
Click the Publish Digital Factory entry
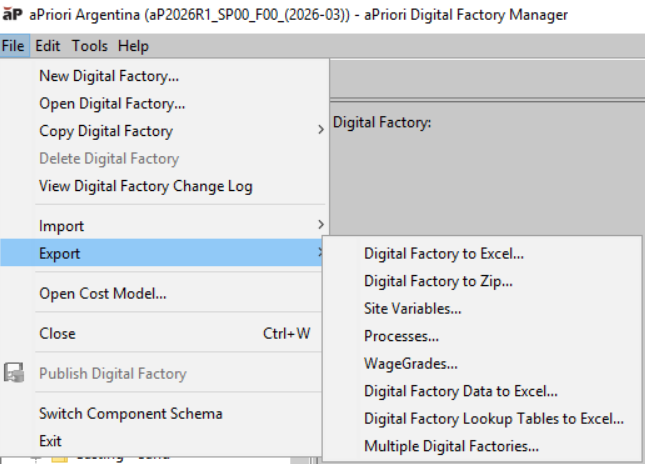162,374
